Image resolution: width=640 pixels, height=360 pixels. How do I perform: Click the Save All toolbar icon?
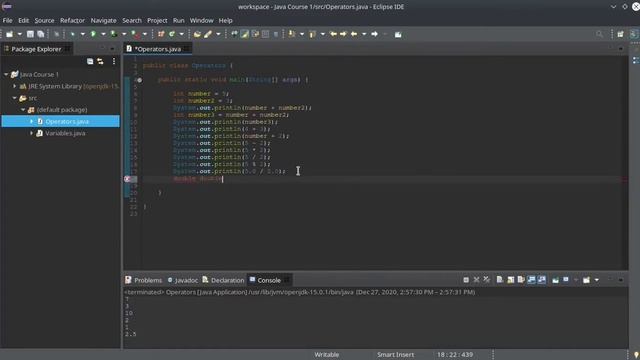[x=40, y=34]
